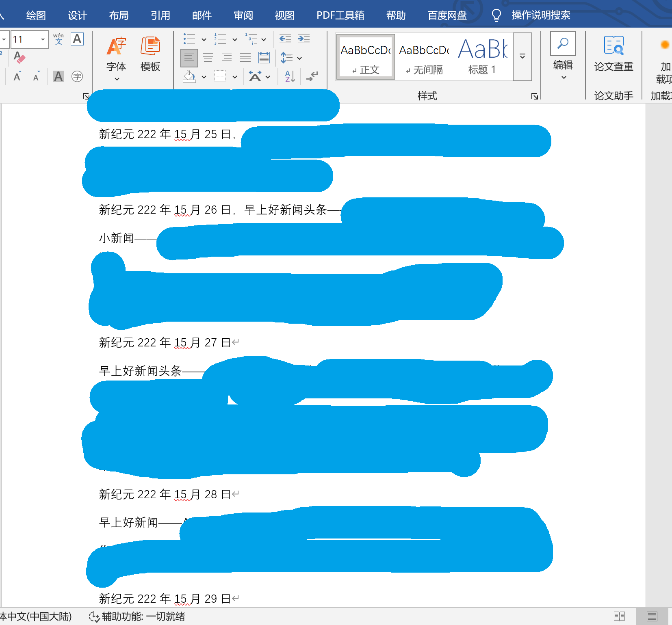Toggle phonetic guide with the wén 文 icon
The height and width of the screenshot is (625, 672).
click(x=59, y=39)
